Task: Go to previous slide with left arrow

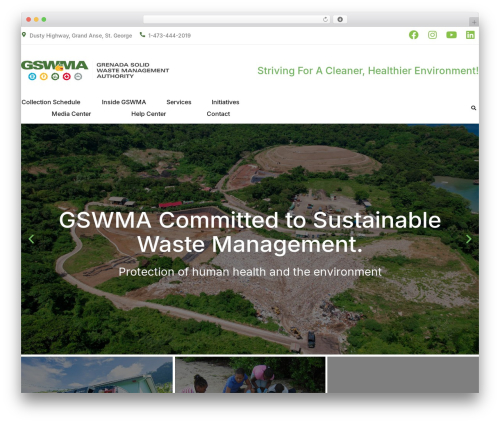Action: pyautogui.click(x=31, y=239)
